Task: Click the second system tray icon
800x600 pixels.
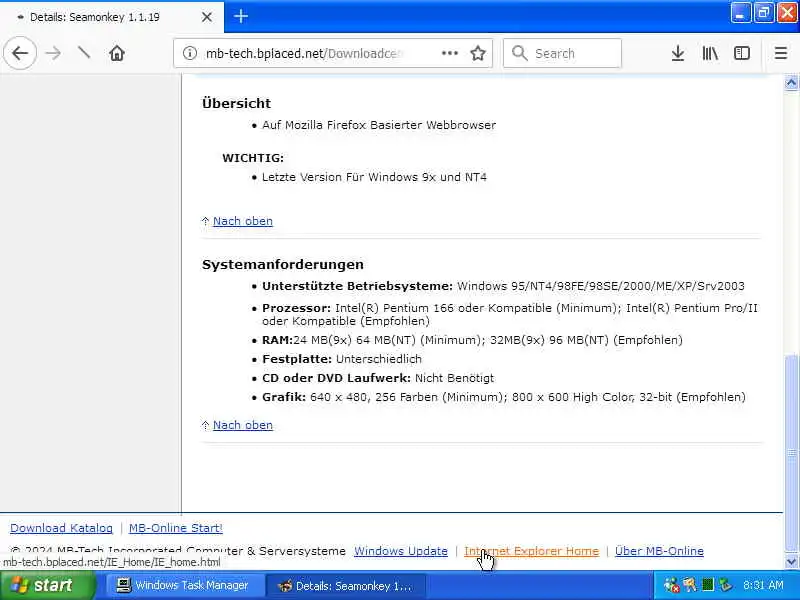Action: point(690,585)
